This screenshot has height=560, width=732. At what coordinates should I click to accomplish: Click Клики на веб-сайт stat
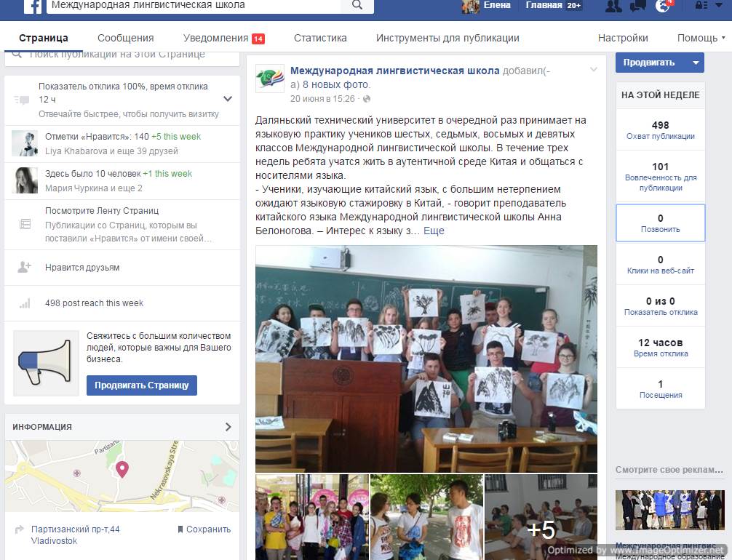pos(660,265)
